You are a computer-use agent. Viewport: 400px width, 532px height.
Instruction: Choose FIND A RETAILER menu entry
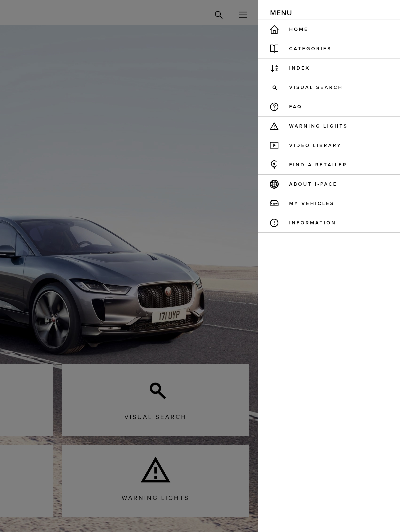point(329,165)
